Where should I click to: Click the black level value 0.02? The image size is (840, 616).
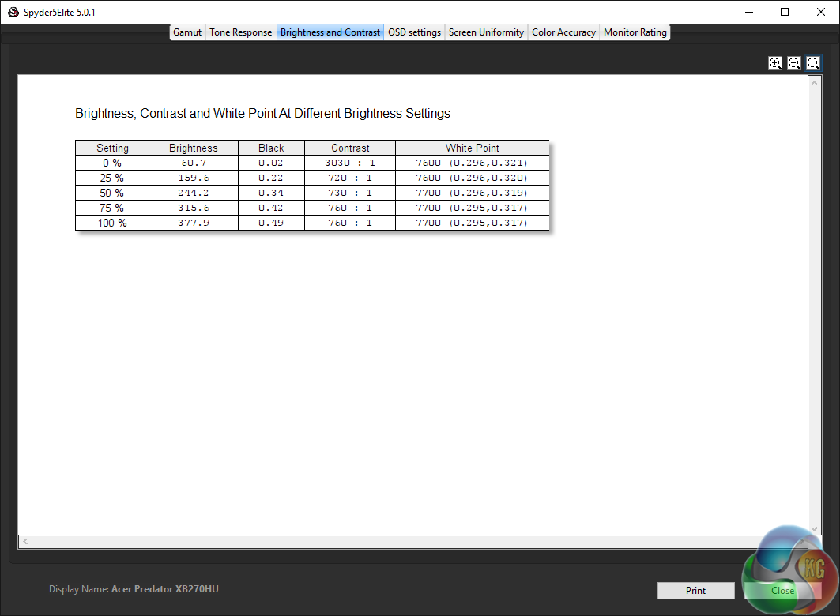pyautogui.click(x=271, y=163)
